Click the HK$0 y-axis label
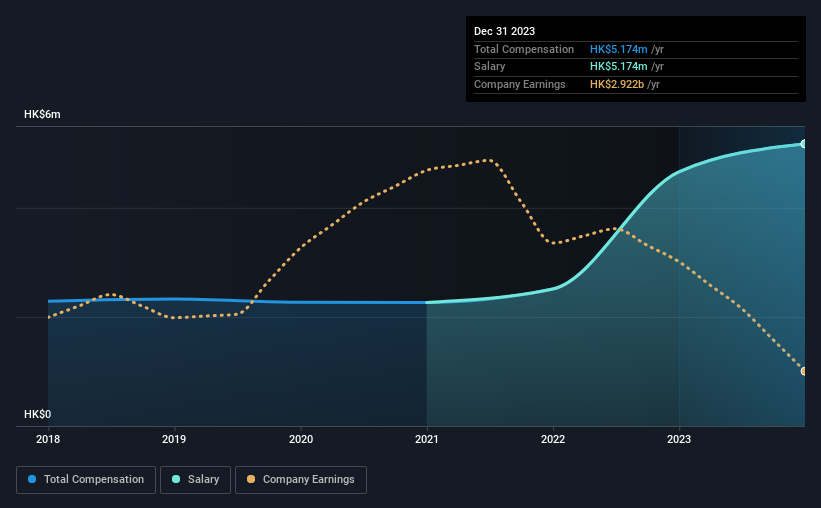This screenshot has height=508, width=821. (38, 414)
